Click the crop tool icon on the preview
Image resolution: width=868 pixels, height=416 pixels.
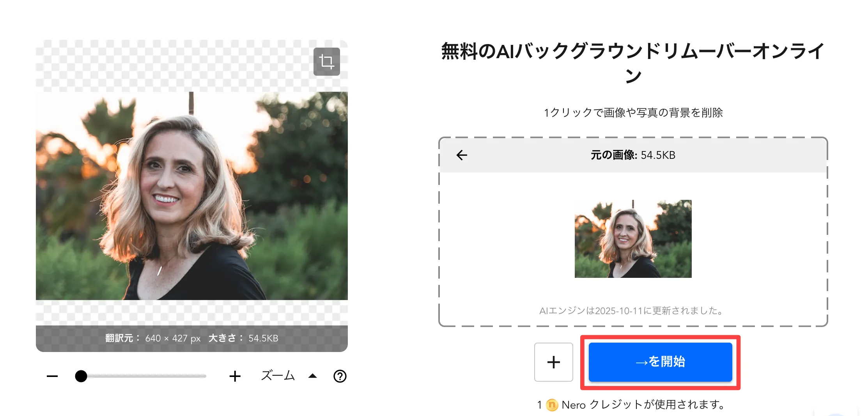coord(326,62)
